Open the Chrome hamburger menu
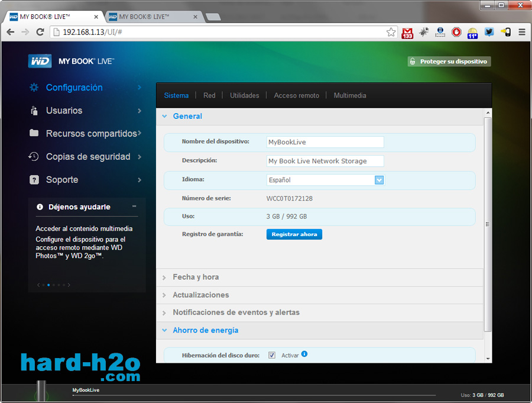 (522, 32)
